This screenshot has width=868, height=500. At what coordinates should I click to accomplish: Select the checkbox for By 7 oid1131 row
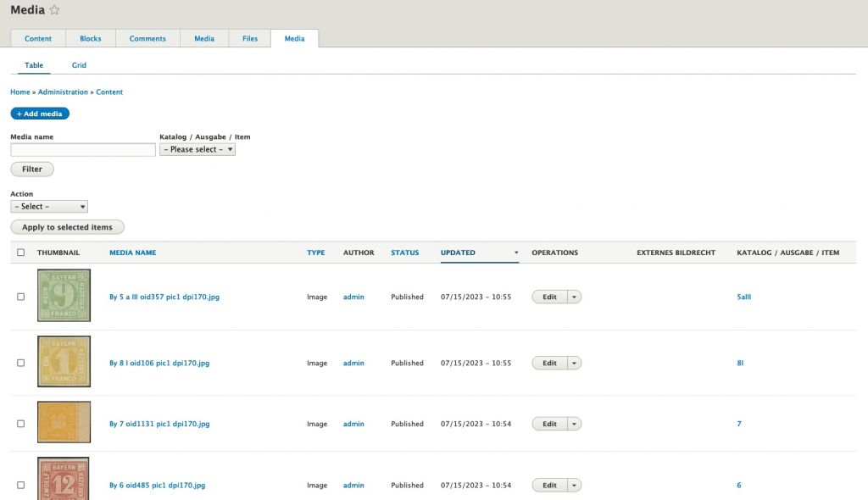(x=21, y=424)
